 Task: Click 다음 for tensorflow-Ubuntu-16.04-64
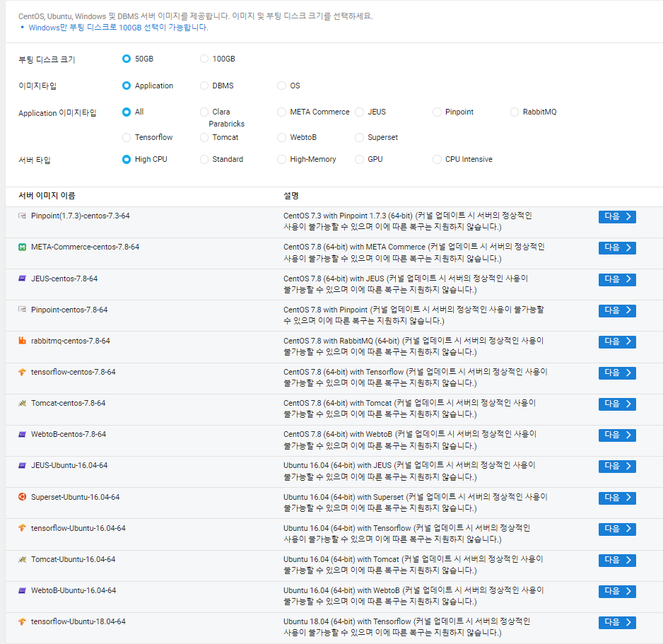617,529
